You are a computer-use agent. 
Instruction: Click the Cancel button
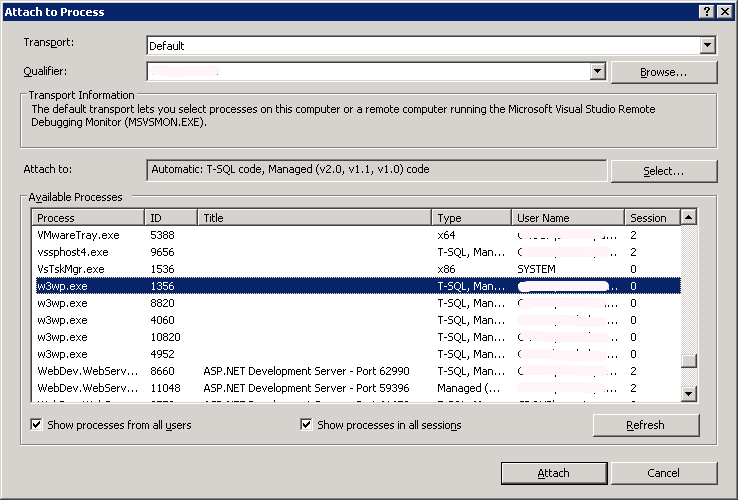(664, 473)
